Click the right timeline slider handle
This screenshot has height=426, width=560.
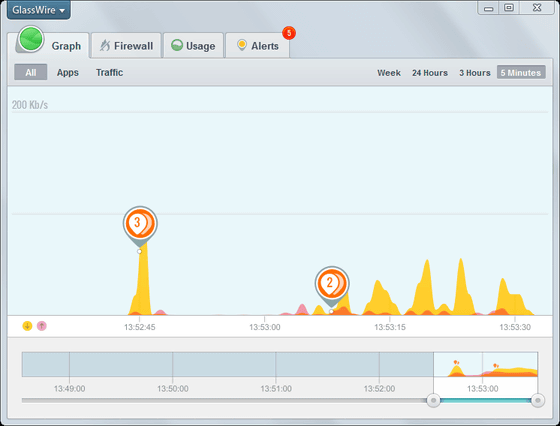538,400
